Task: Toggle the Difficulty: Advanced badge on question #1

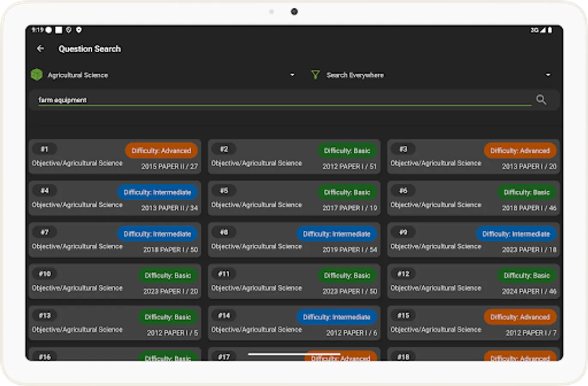Action: pyautogui.click(x=162, y=151)
